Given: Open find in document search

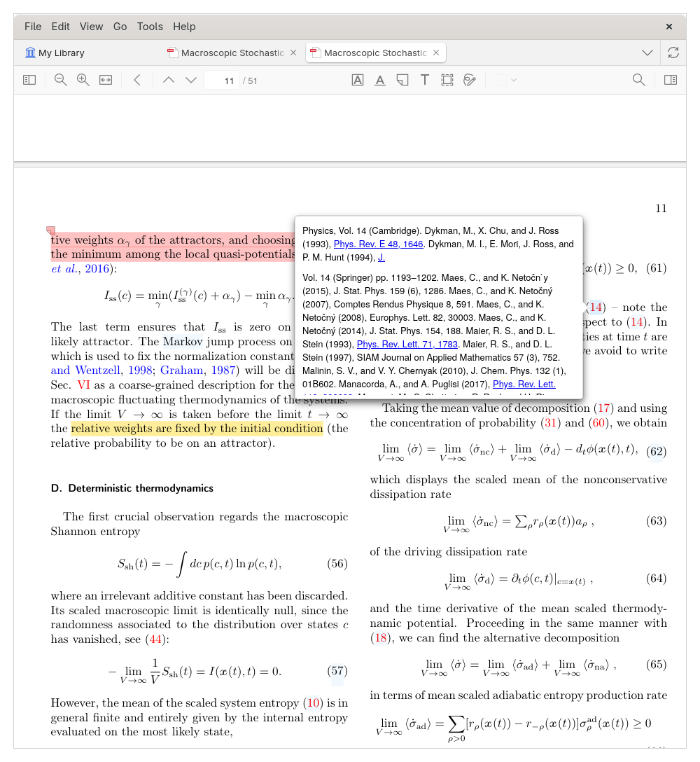Looking at the screenshot, I should click(639, 80).
